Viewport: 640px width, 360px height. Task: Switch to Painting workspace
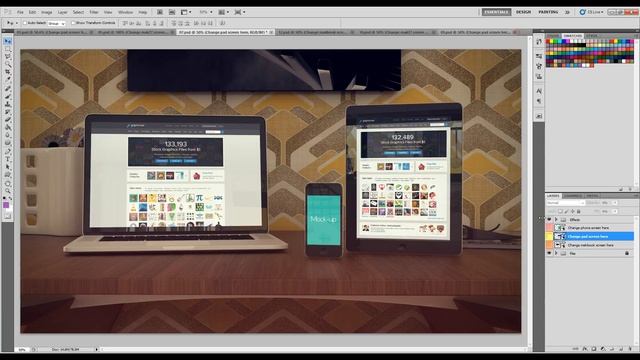tap(548, 12)
